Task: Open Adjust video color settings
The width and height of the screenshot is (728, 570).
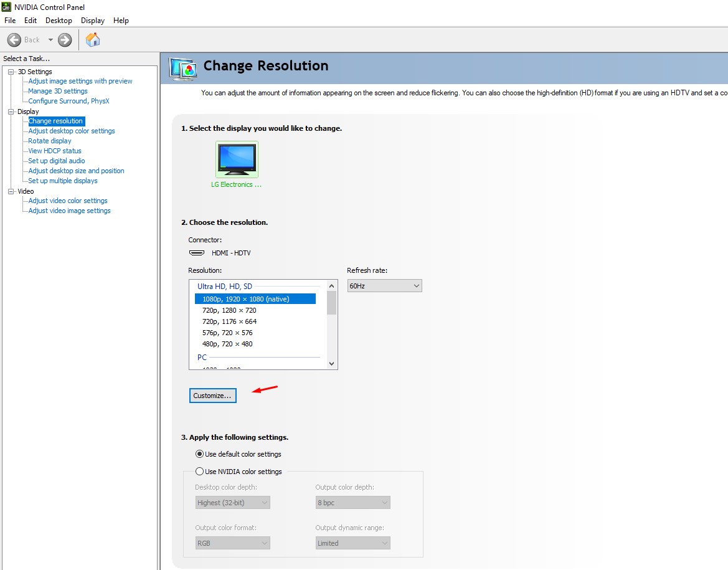Action: [68, 201]
